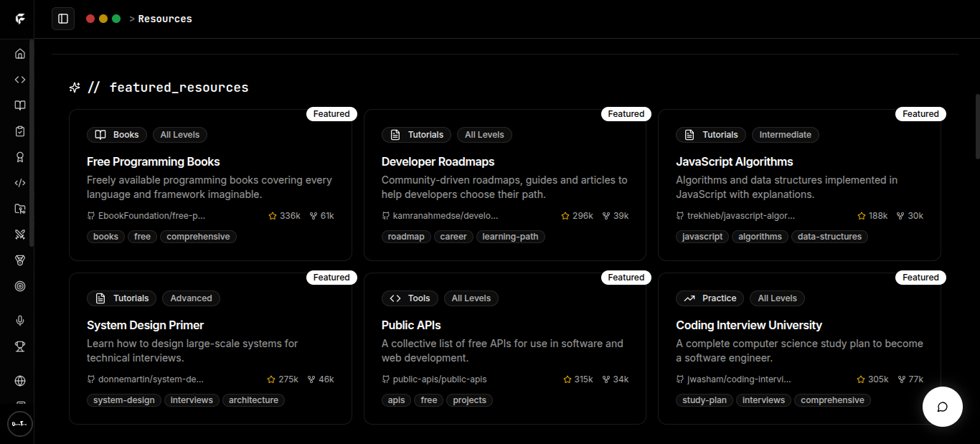Open the award ribbon sidebar icon
Viewport: 980px width, 444px height.
(x=20, y=157)
